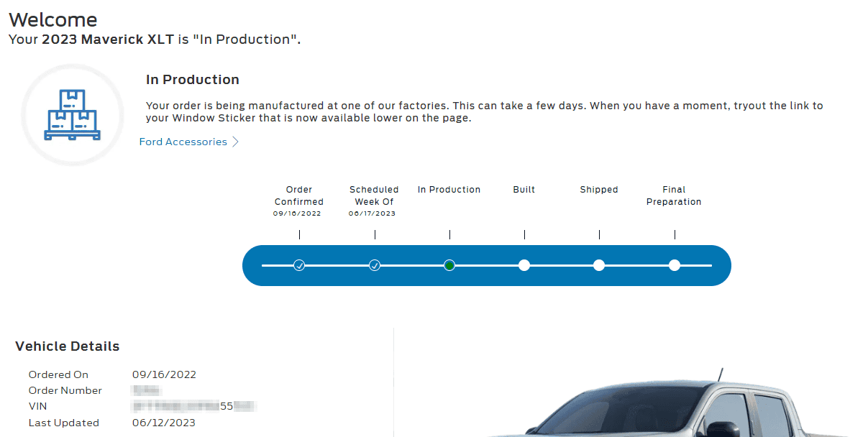This screenshot has height=437, width=868.
Task: Click the Ordered On label
Action: (x=59, y=374)
